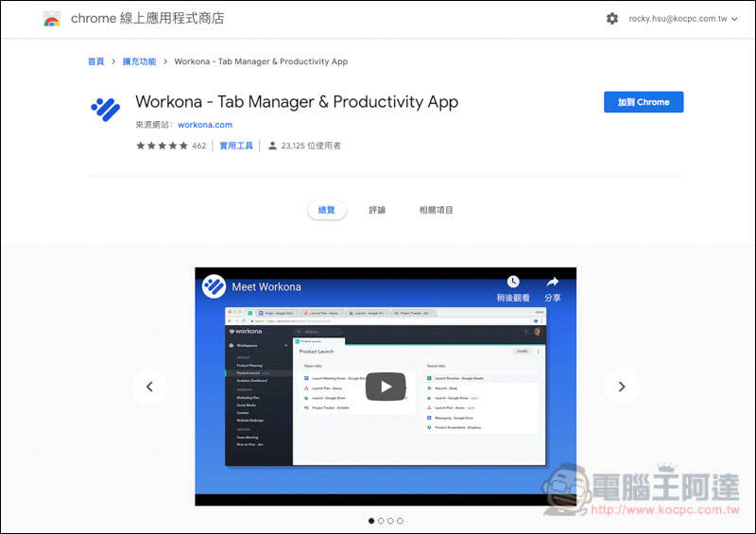Click the Meet Workona video title

pyautogui.click(x=266, y=286)
